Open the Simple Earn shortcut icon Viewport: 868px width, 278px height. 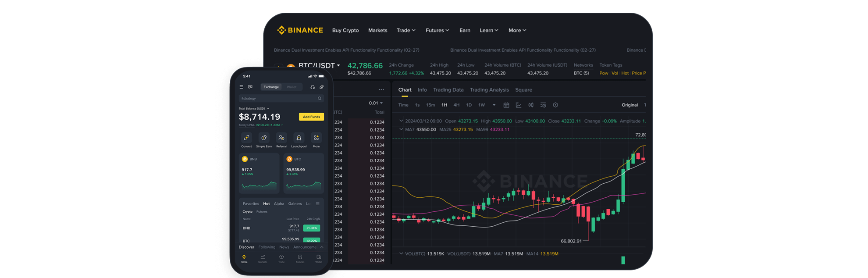click(x=264, y=138)
